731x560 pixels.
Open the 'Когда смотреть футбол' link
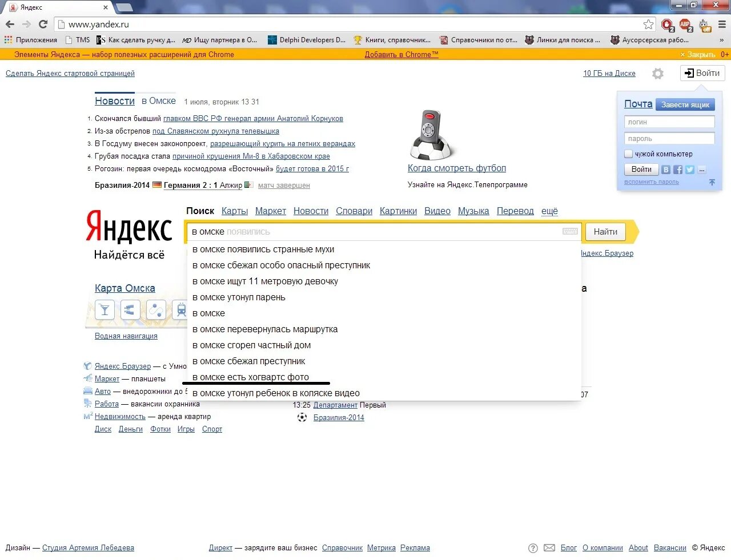[457, 168]
